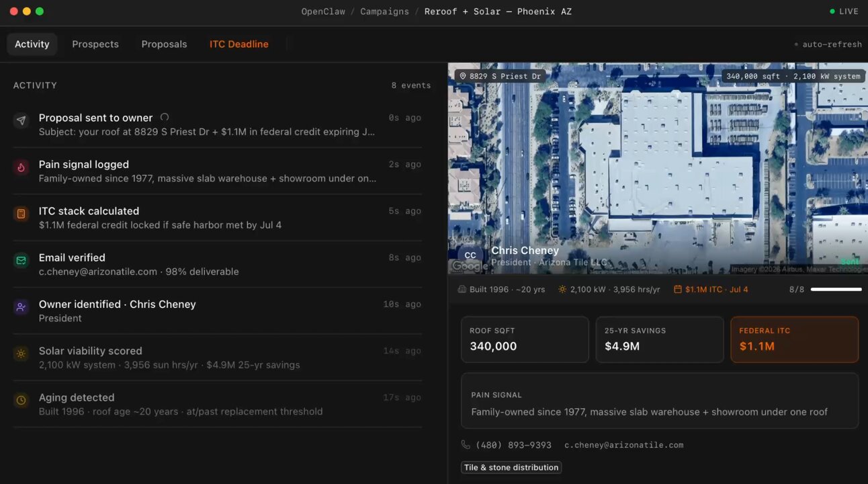Click the flame icon for Pain signal logged
Viewport: 868px width, 484px height.
[x=21, y=167]
